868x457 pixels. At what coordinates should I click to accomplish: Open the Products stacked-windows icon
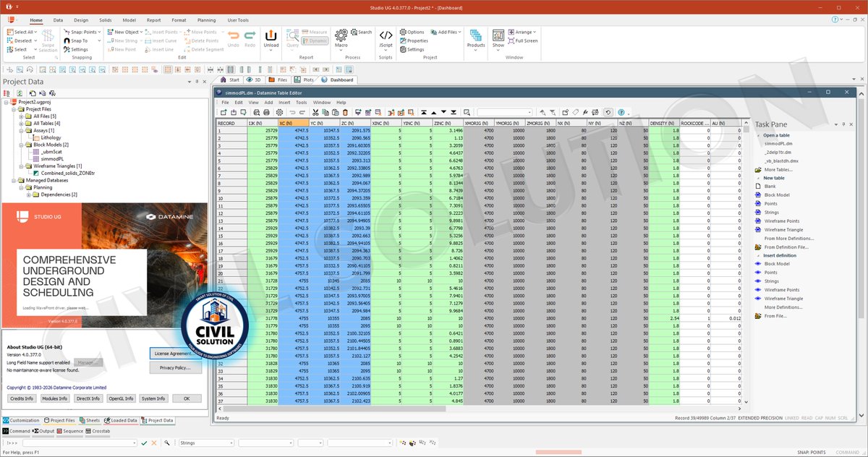tap(476, 35)
